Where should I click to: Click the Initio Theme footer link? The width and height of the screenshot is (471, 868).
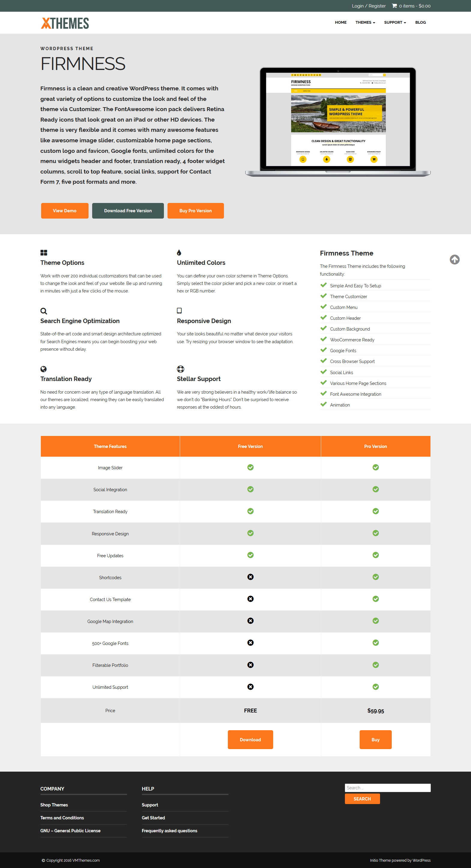(380, 860)
